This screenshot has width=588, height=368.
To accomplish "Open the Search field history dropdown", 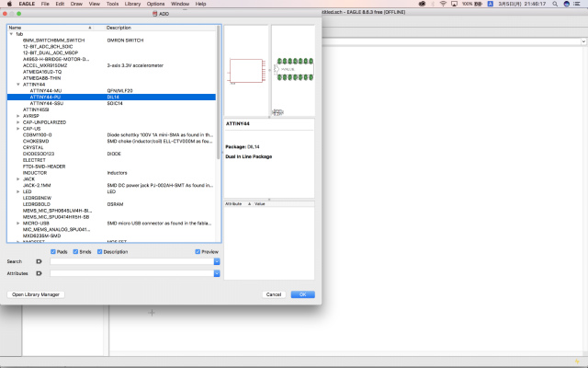I will point(217,261).
